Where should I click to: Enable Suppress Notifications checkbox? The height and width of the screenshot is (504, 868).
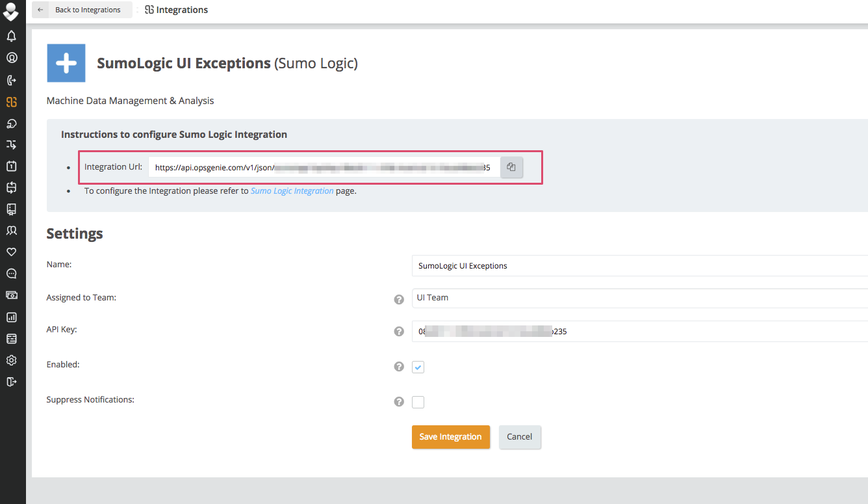pyautogui.click(x=418, y=402)
